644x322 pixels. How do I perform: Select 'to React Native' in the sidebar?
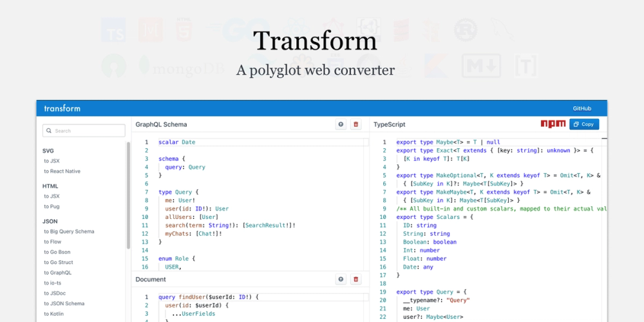point(62,171)
